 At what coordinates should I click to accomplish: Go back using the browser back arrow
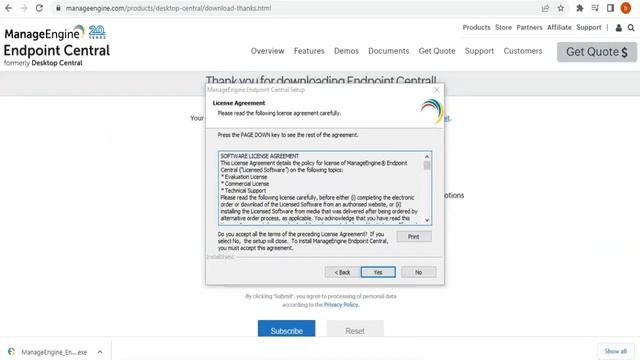coord(9,8)
